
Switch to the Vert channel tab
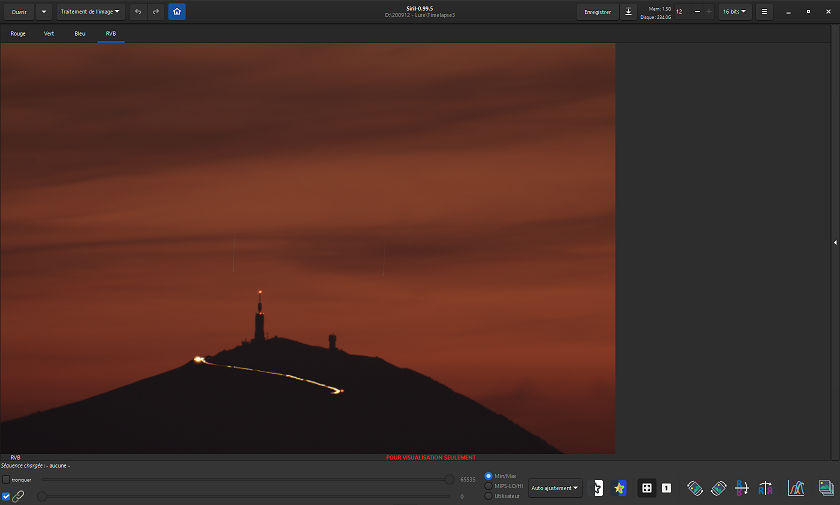49,34
